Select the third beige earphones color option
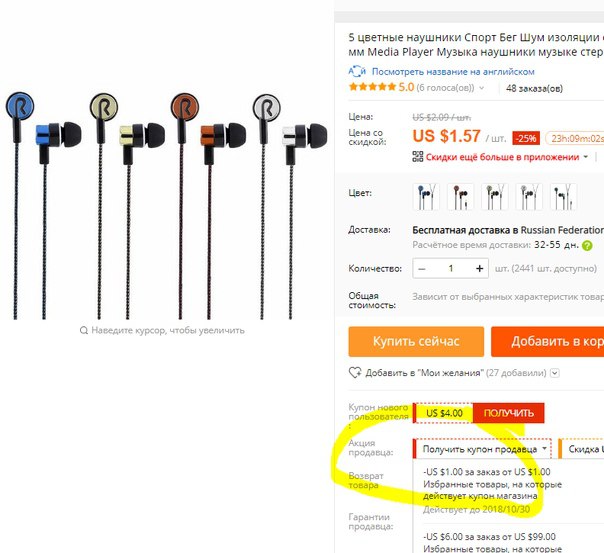 coord(495,197)
